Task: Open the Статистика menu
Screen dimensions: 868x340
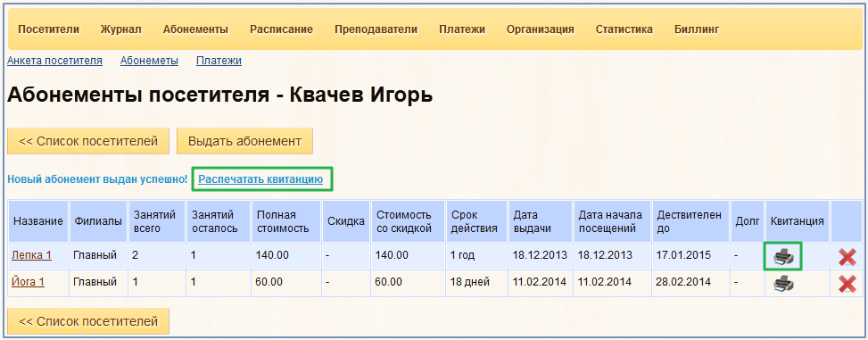Action: (624, 29)
